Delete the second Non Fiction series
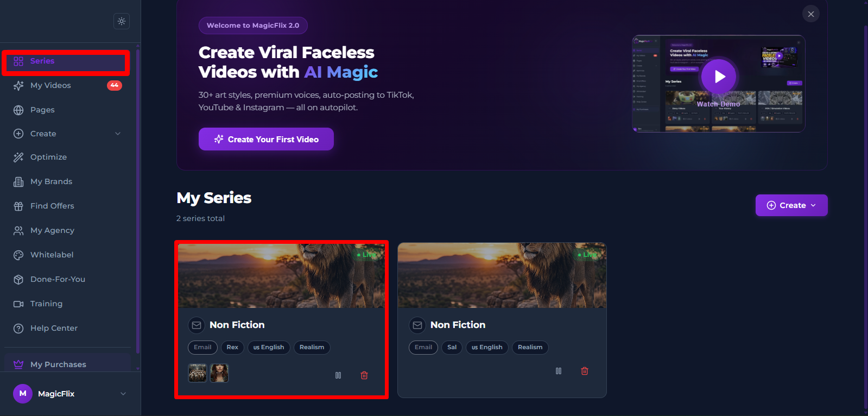This screenshot has width=868, height=416. (x=585, y=371)
